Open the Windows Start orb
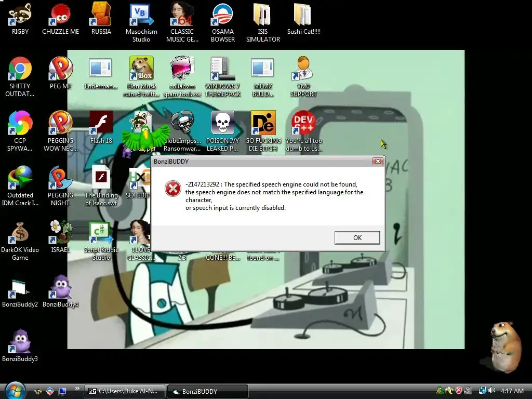The width and height of the screenshot is (532, 399). point(15,391)
